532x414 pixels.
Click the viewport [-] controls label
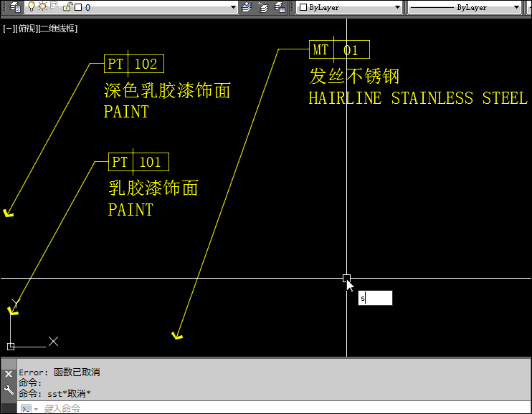[8, 29]
